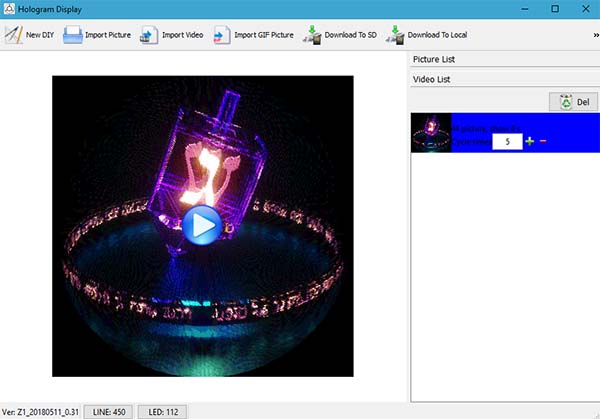Click the Import Picture toolbar label
This screenshot has width=600, height=419.
[108, 35]
